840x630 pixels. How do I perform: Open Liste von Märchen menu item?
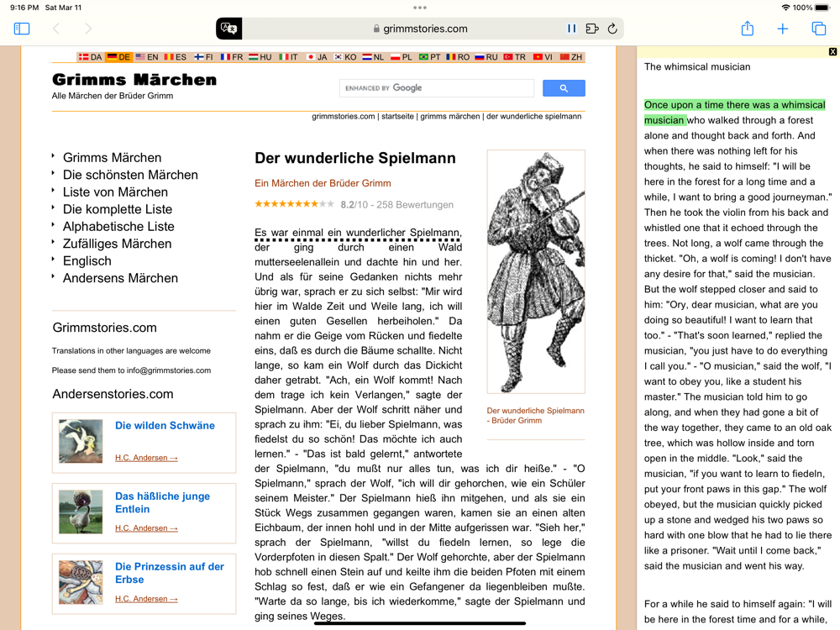click(115, 192)
